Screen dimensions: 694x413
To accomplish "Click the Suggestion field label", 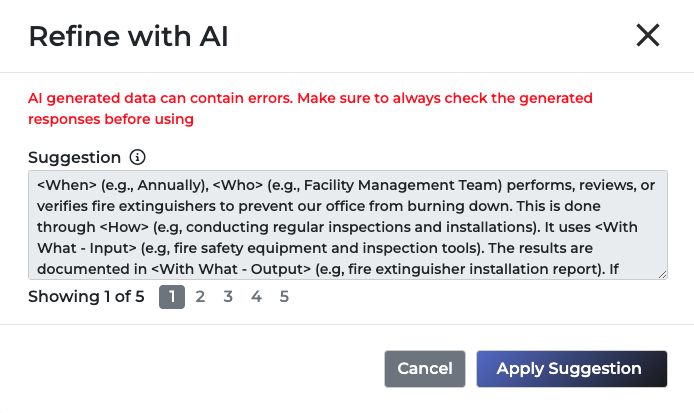I will (x=75, y=157).
